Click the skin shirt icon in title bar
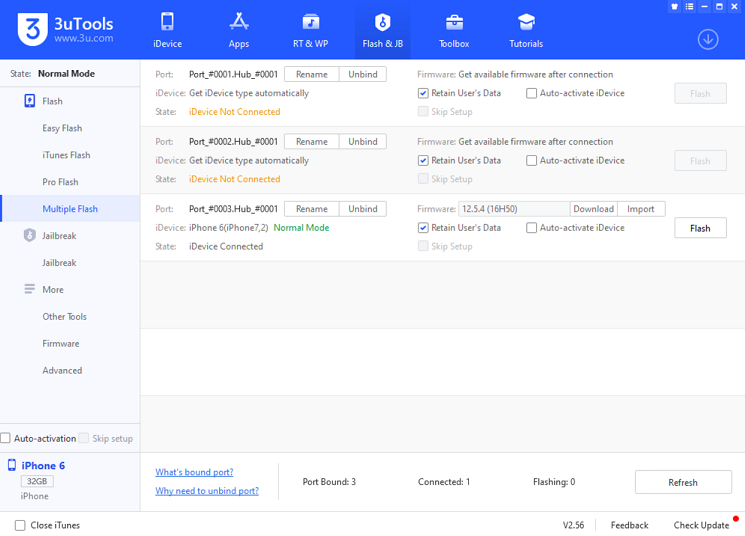745x536 pixels. (x=674, y=7)
